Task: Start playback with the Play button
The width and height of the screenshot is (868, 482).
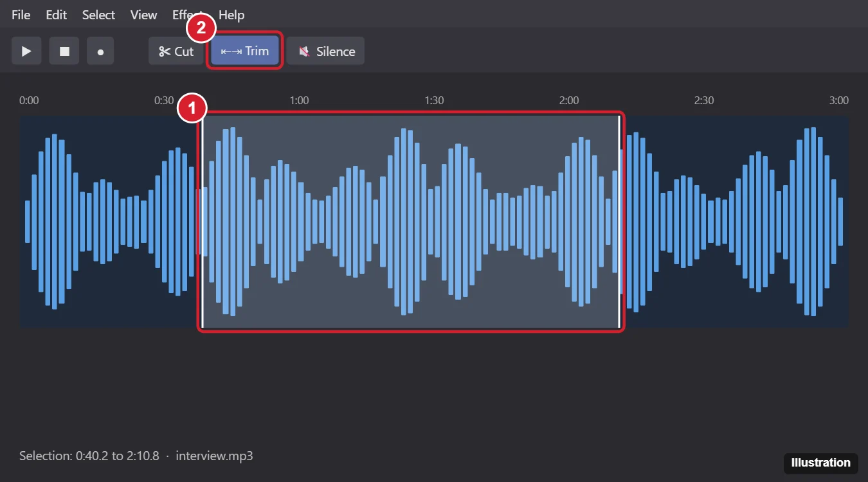Action: 26,51
